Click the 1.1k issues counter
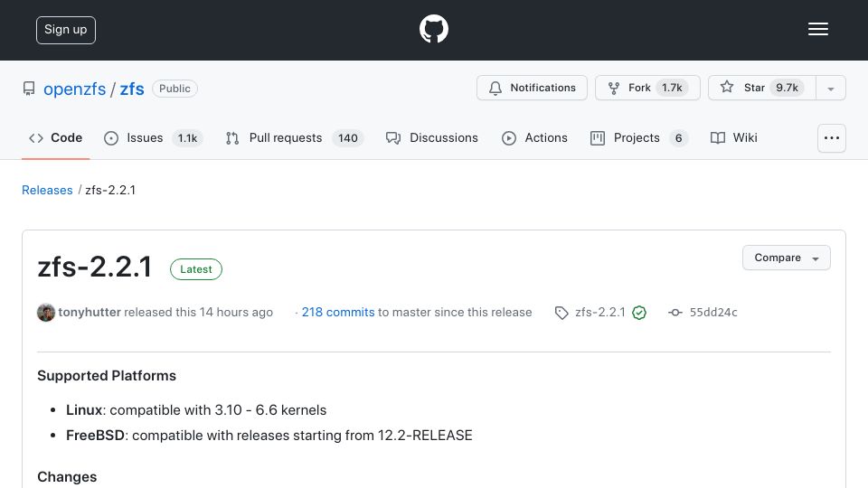868x488 pixels. [x=187, y=137]
